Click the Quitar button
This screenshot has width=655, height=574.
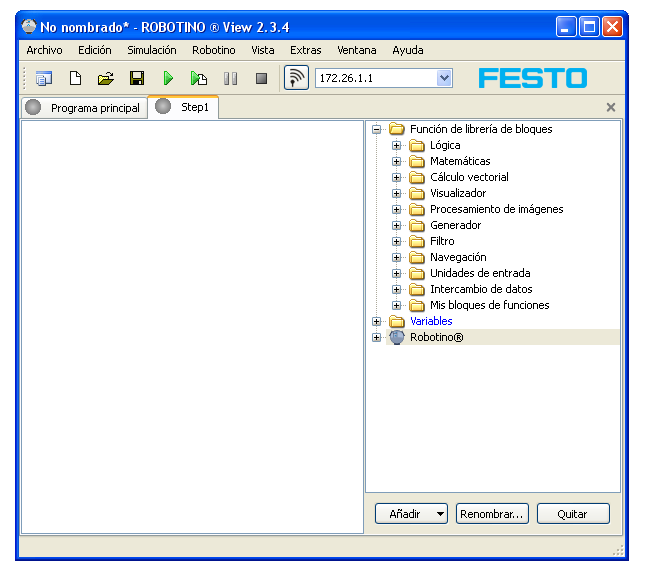[573, 514]
